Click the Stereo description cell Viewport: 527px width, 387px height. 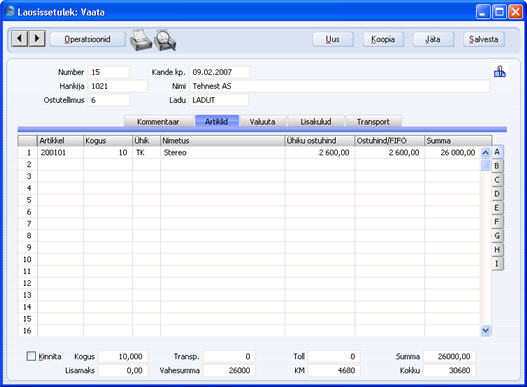[222, 153]
